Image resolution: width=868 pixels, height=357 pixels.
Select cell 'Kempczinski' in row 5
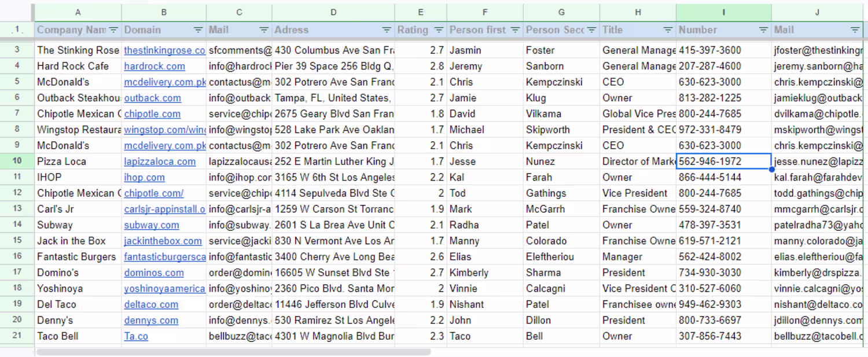click(562, 82)
